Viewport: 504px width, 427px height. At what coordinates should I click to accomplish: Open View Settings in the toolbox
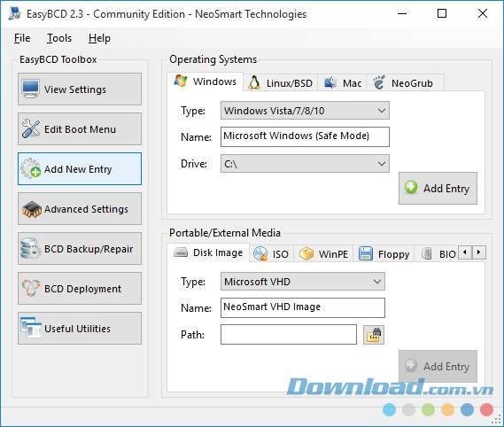click(x=80, y=89)
